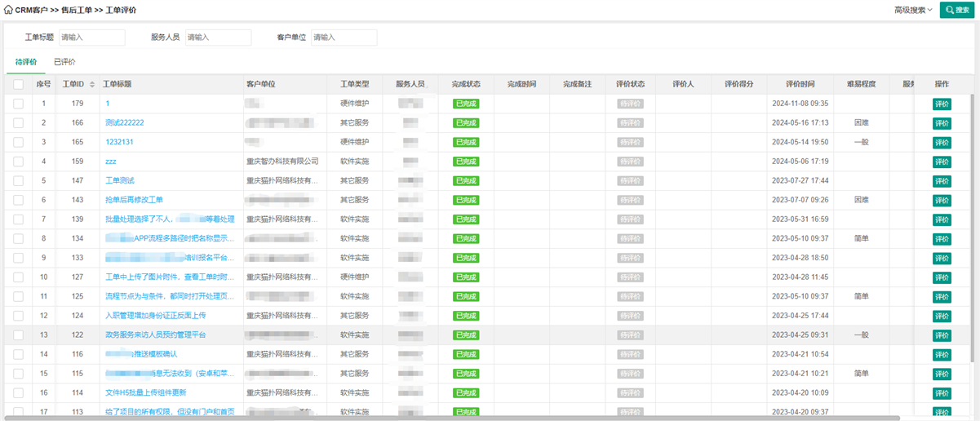Click the 工单类型 column header

[x=355, y=84]
